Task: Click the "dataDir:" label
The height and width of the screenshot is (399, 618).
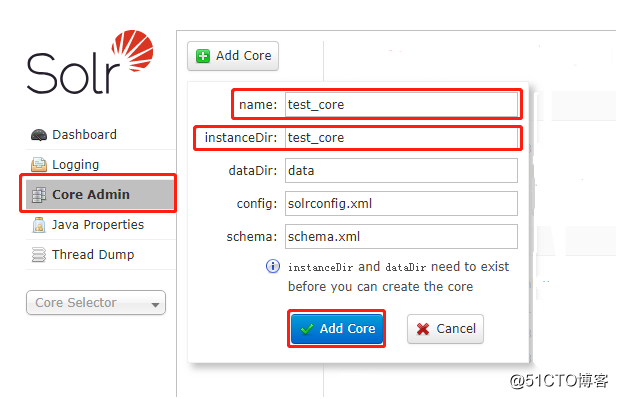Action: (x=253, y=171)
